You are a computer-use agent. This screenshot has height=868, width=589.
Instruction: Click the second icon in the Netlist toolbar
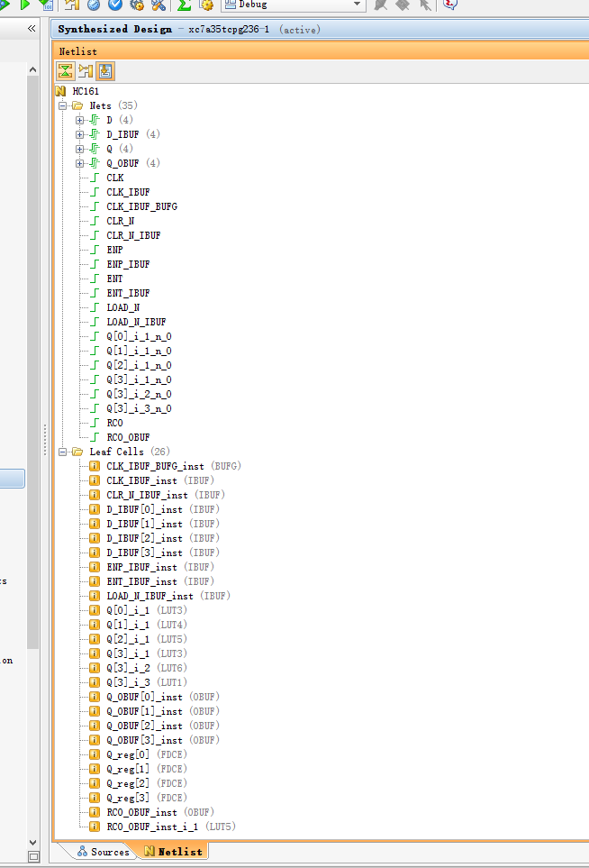[x=86, y=71]
